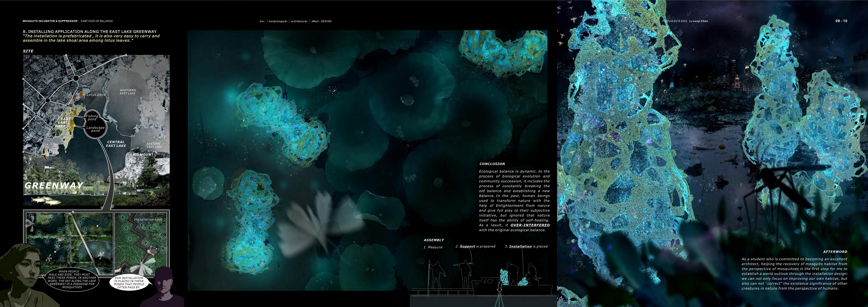This screenshot has height=307, width=868.
Task: Click the GREENWAY title text
Action: [54, 185]
